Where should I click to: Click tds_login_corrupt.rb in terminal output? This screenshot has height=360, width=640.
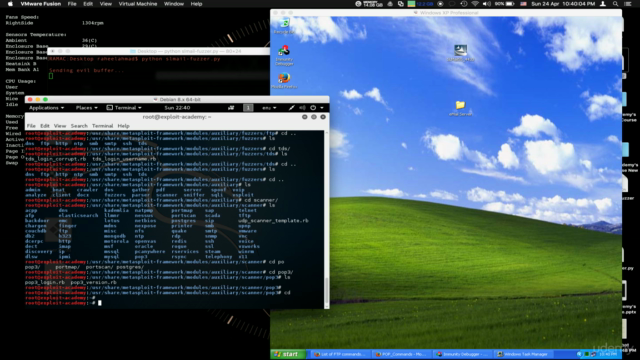pyautogui.click(x=56, y=159)
